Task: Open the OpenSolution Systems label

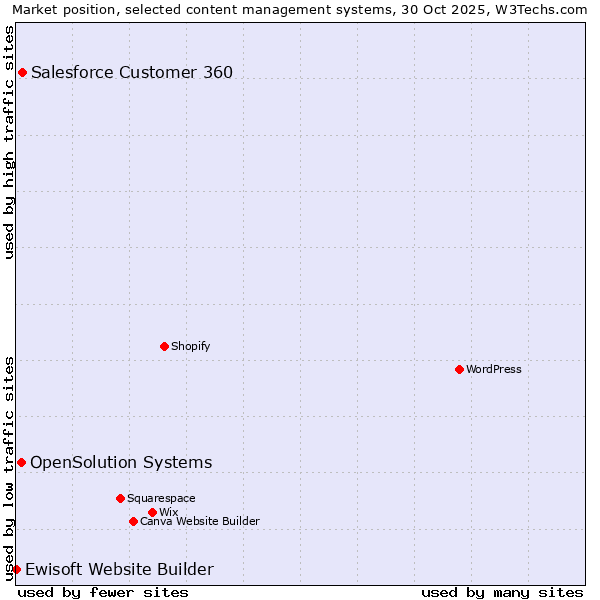Action: [121, 462]
